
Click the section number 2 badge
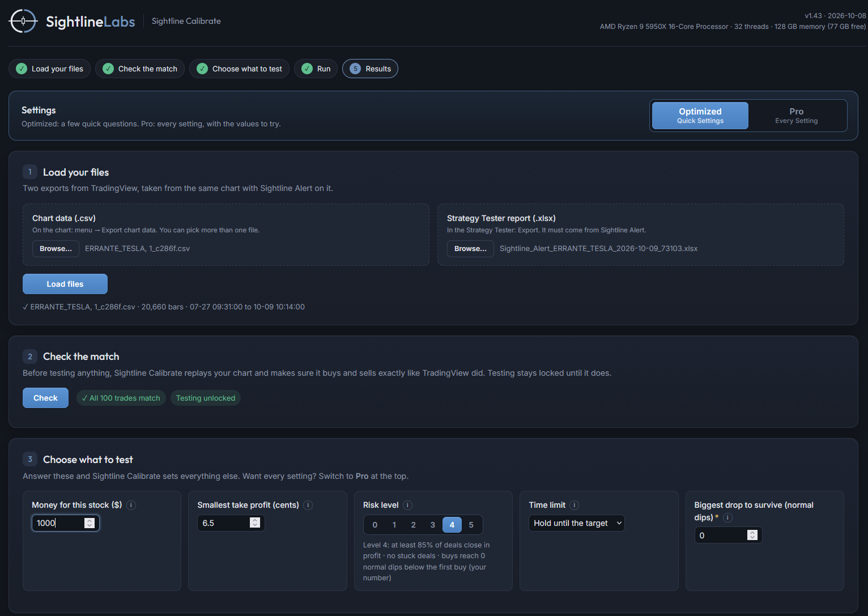[x=30, y=356]
